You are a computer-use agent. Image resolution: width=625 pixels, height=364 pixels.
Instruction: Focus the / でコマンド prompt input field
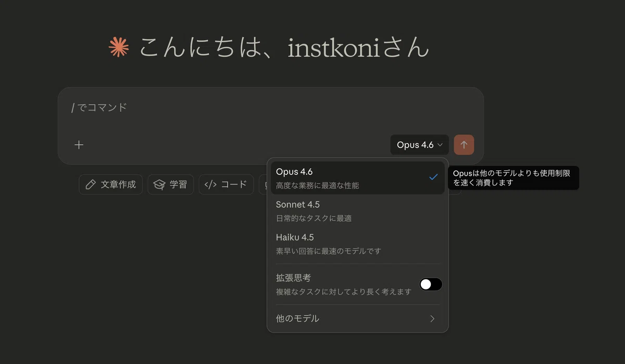pos(270,108)
